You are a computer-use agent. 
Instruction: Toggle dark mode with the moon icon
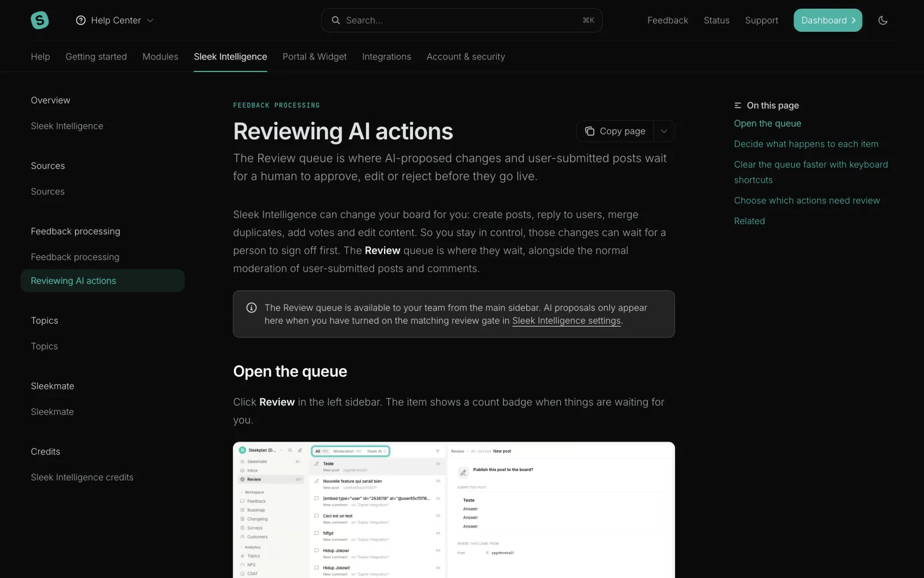pos(883,20)
